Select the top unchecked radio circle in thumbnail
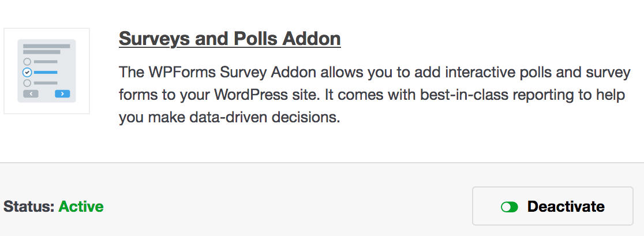Image resolution: width=644 pixels, height=236 pixels. (27, 62)
